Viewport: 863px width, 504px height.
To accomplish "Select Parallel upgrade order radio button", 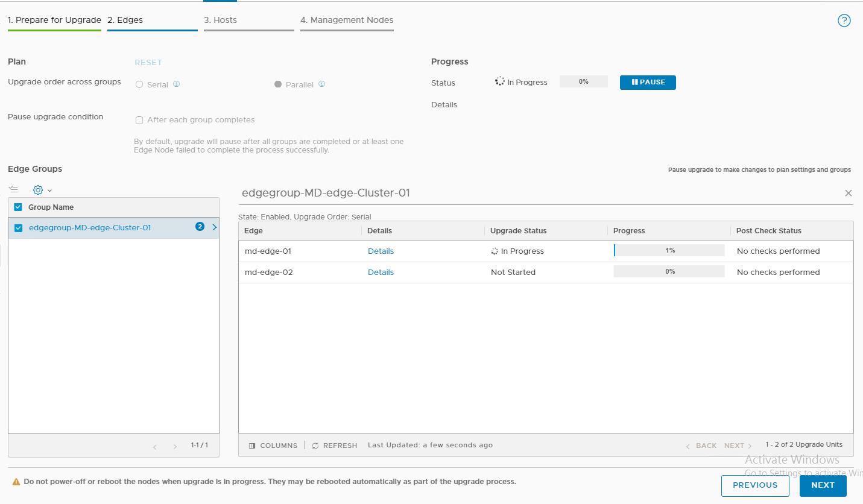I will 278,84.
